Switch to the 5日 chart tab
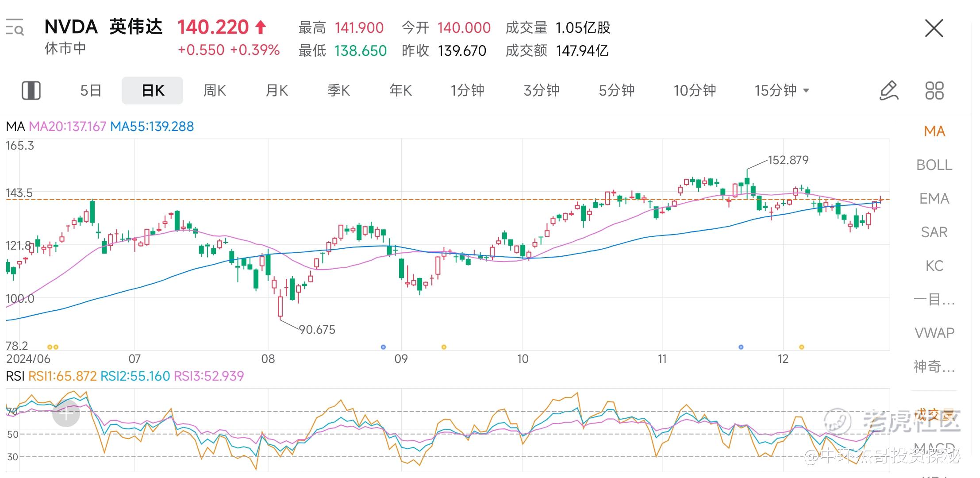This screenshot has height=478, width=980. (91, 90)
